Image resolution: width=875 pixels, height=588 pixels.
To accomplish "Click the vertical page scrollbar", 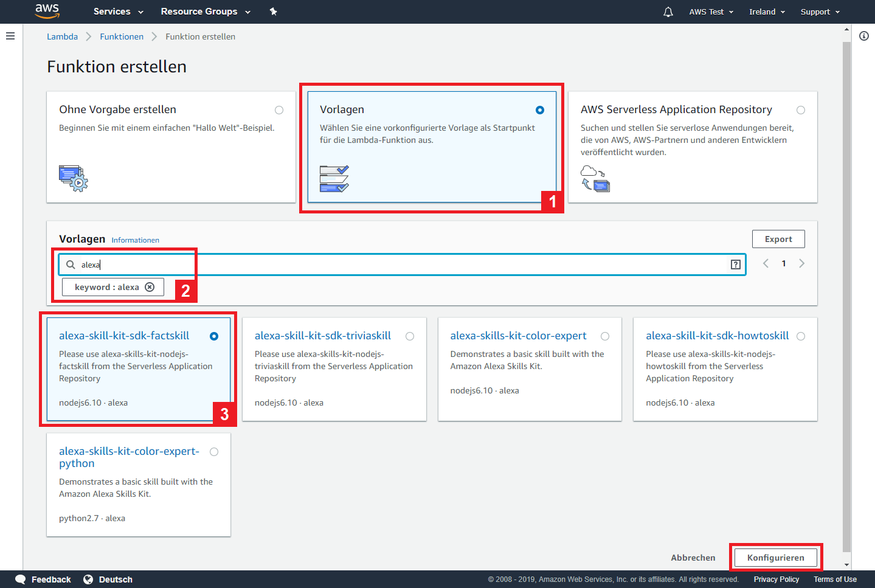I will [x=846, y=297].
